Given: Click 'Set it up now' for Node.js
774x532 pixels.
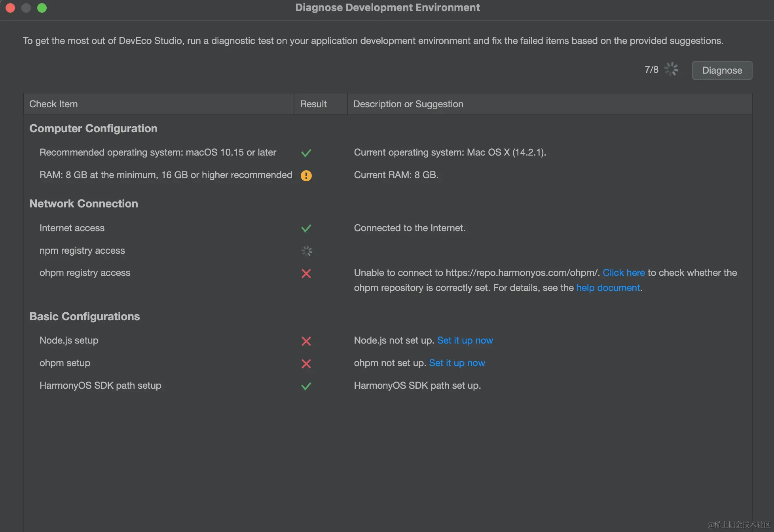Looking at the screenshot, I should pyautogui.click(x=465, y=340).
